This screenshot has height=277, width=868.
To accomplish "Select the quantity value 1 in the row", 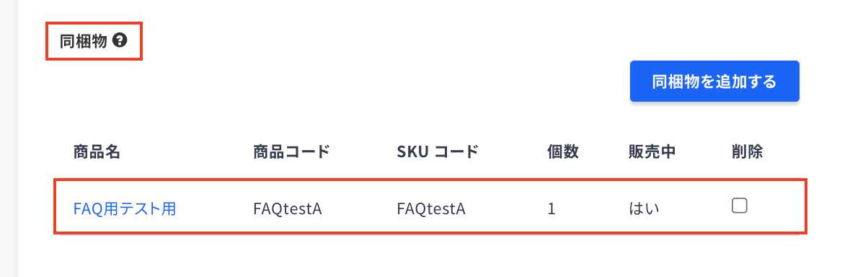I will tap(552, 209).
